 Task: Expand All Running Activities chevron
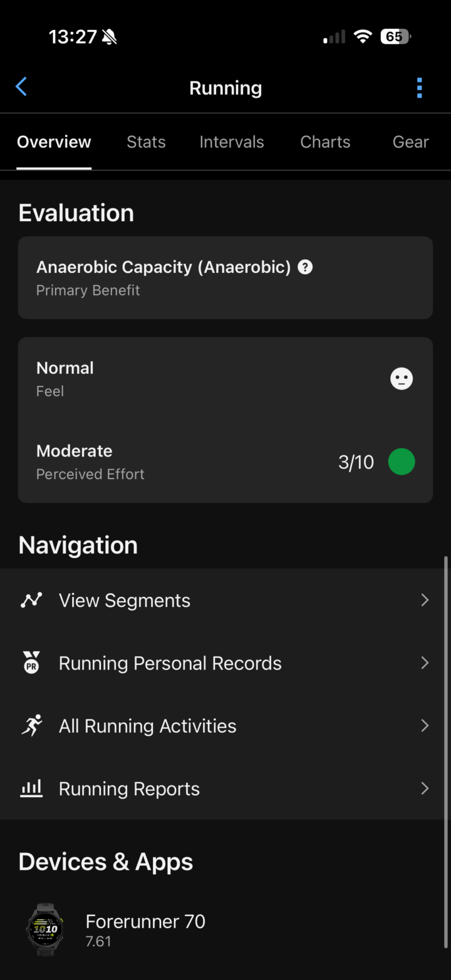coord(425,725)
